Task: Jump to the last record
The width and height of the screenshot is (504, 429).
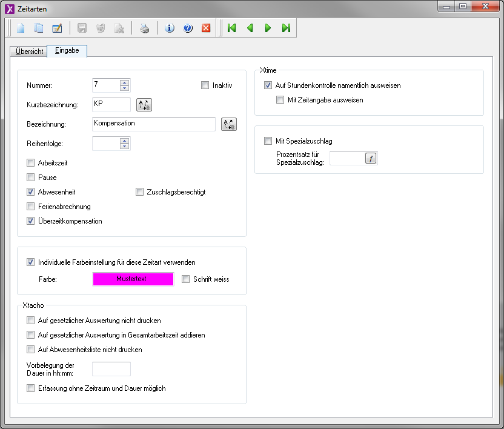Action: click(286, 28)
